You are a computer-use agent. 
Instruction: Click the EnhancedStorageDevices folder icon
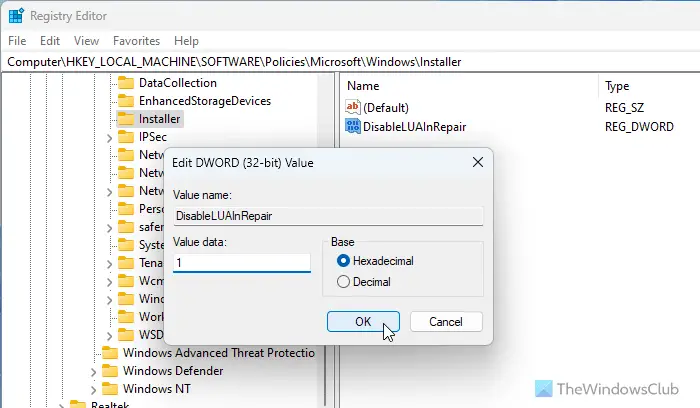click(x=126, y=101)
